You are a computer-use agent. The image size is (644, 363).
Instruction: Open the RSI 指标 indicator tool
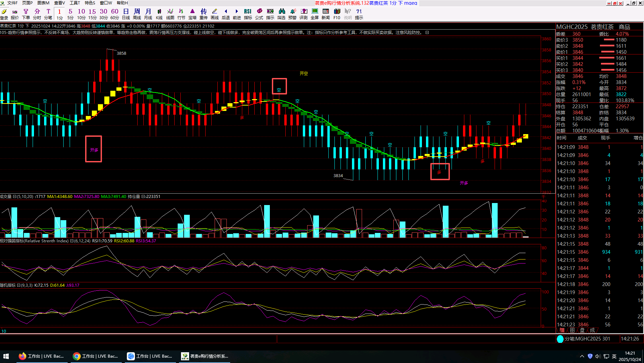(x=248, y=14)
